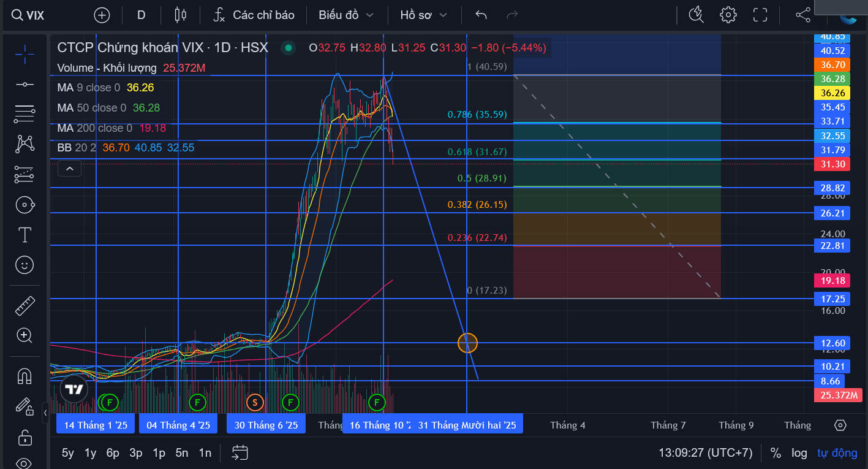Hide all drawings with the eye icon
868x469 pixels.
25,462
